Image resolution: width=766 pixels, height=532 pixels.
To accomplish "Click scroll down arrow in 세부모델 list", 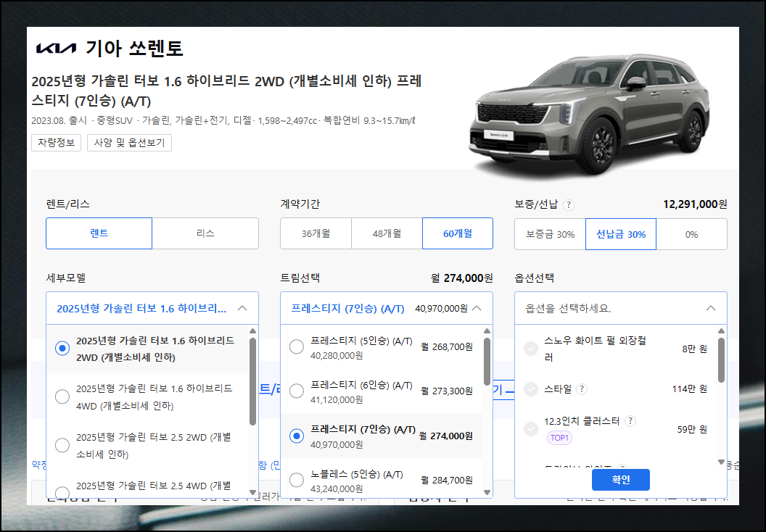I will [x=252, y=492].
